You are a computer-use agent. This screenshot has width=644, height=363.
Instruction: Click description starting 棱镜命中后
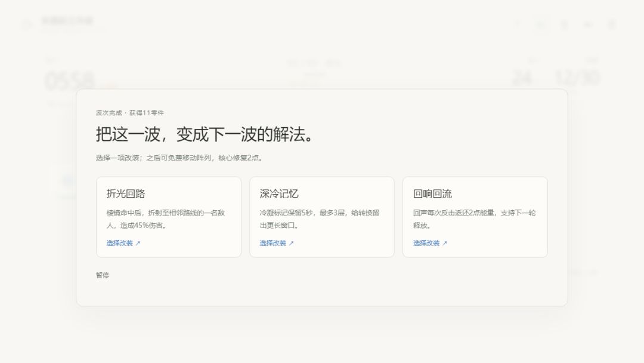[166, 219]
